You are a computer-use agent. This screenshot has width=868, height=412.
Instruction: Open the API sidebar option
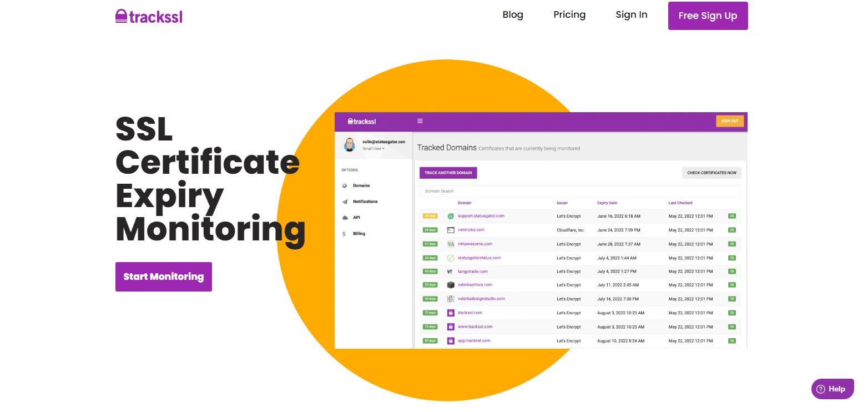point(356,218)
